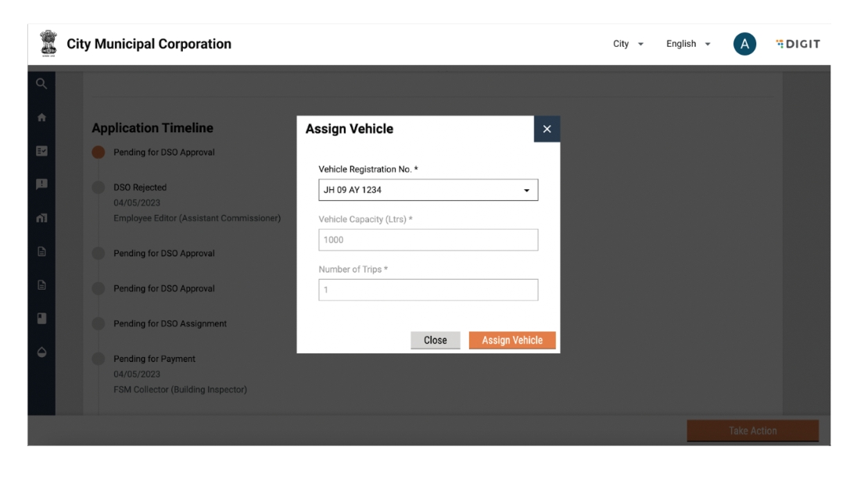Open the English language dropdown
This screenshot has height=486, width=868.
(x=688, y=45)
